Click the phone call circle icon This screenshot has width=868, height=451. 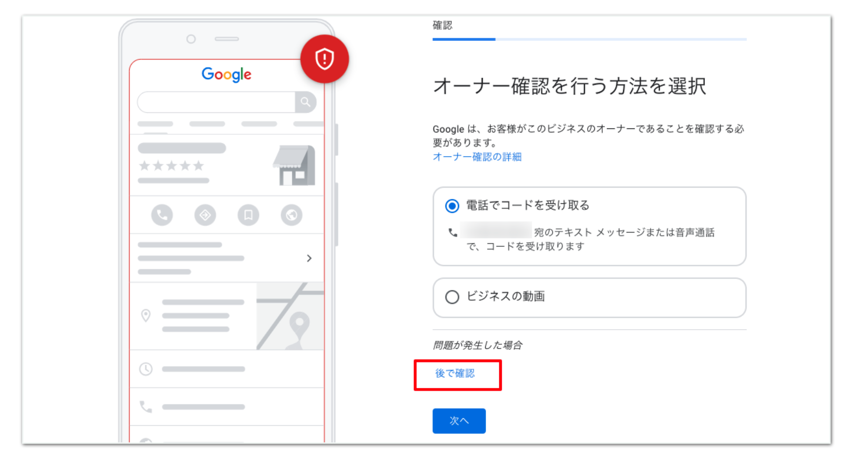(162, 215)
